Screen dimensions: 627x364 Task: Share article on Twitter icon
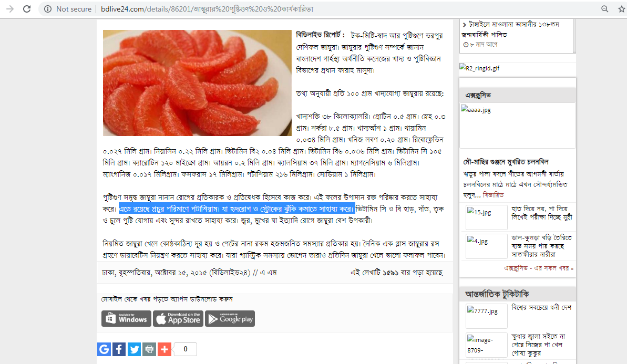tap(135, 349)
